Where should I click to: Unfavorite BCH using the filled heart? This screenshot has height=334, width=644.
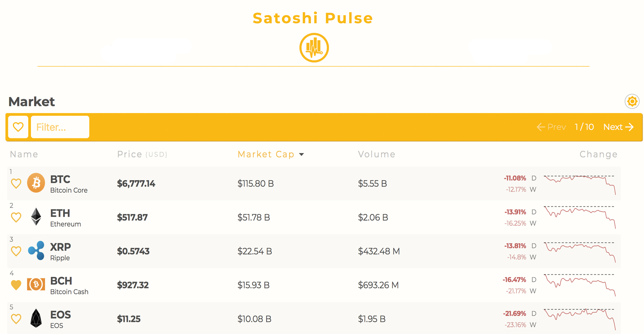16,285
